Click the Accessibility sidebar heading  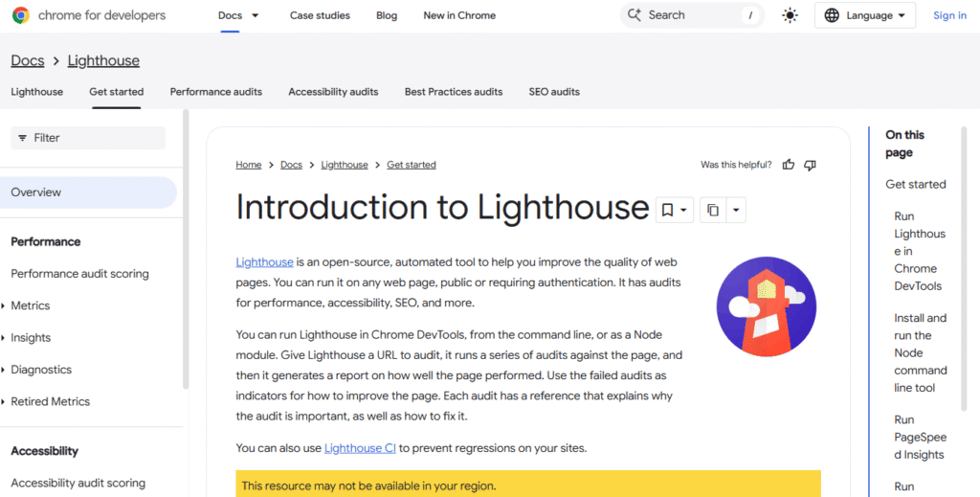44,451
